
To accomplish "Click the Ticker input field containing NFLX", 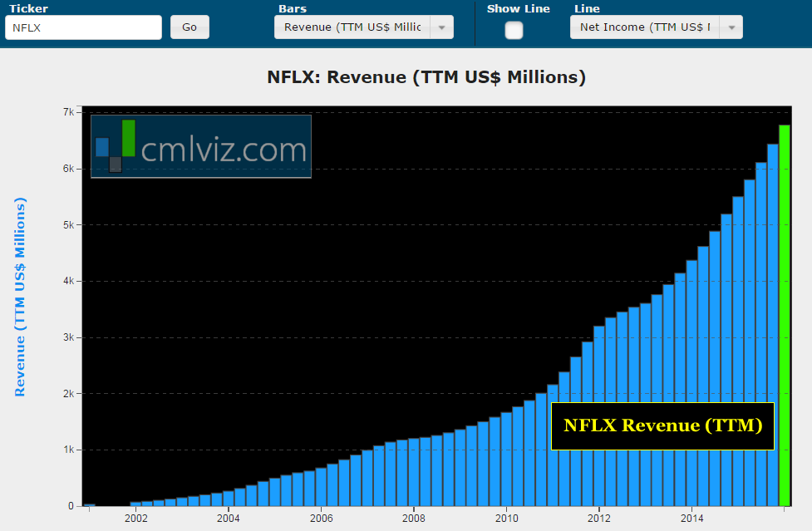I will click(83, 27).
